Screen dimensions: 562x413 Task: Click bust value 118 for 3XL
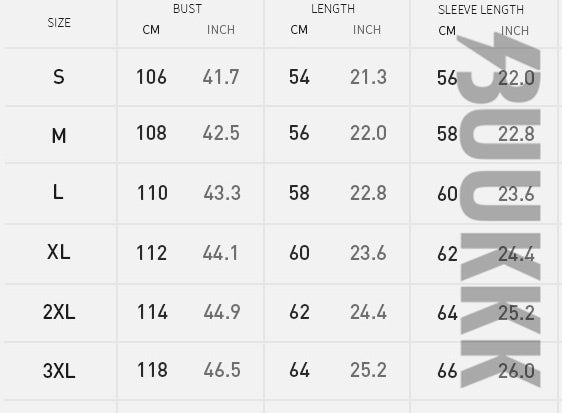click(152, 370)
